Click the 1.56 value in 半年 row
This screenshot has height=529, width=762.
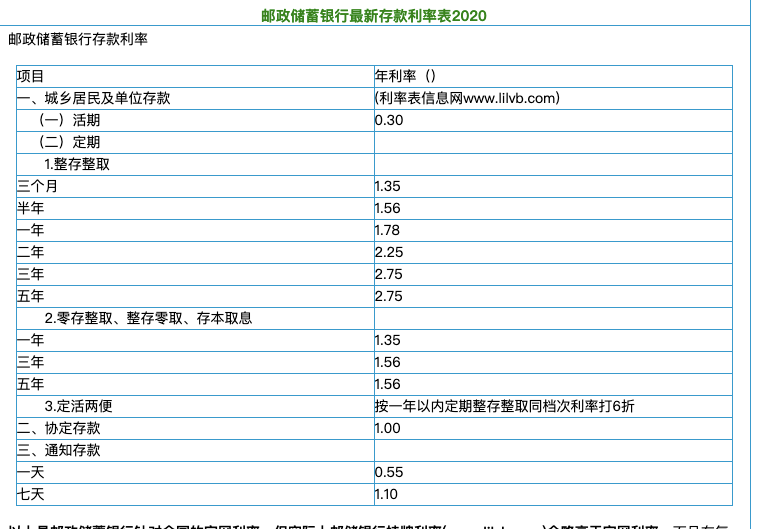pyautogui.click(x=387, y=208)
